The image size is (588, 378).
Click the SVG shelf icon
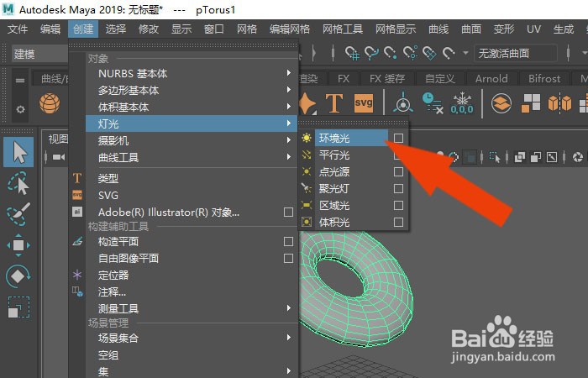364,103
